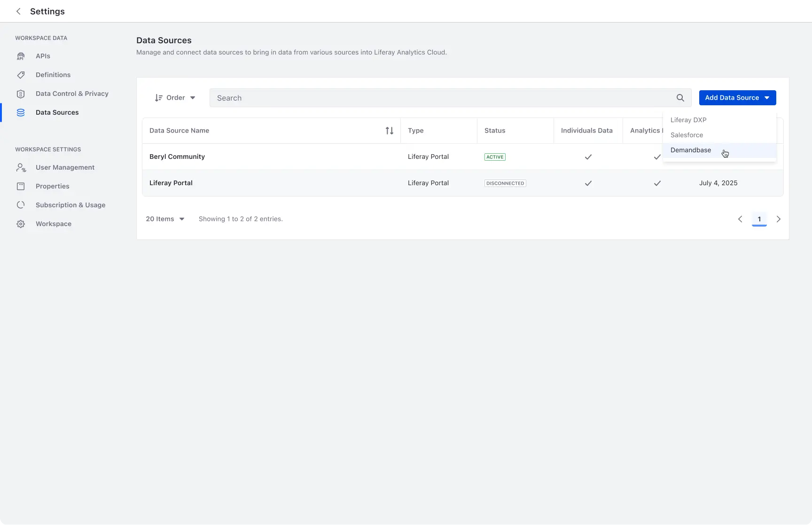This screenshot has width=812, height=525.
Task: Open the Beryl Community data source
Action: [177, 157]
